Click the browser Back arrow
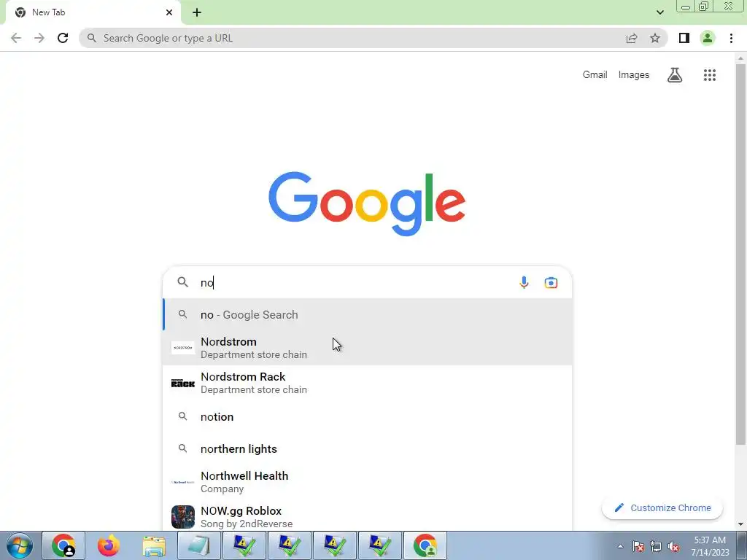Viewport: 747px width, 560px height. coord(16,38)
